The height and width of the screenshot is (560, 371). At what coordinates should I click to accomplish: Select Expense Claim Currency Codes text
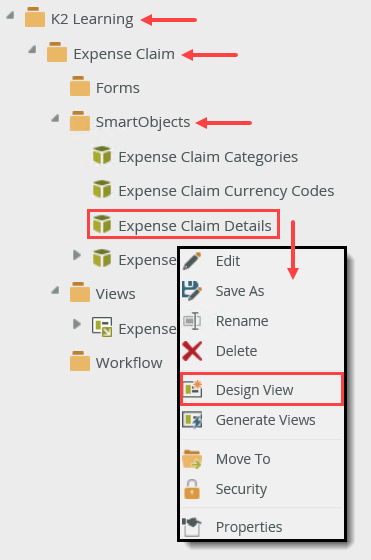(226, 191)
